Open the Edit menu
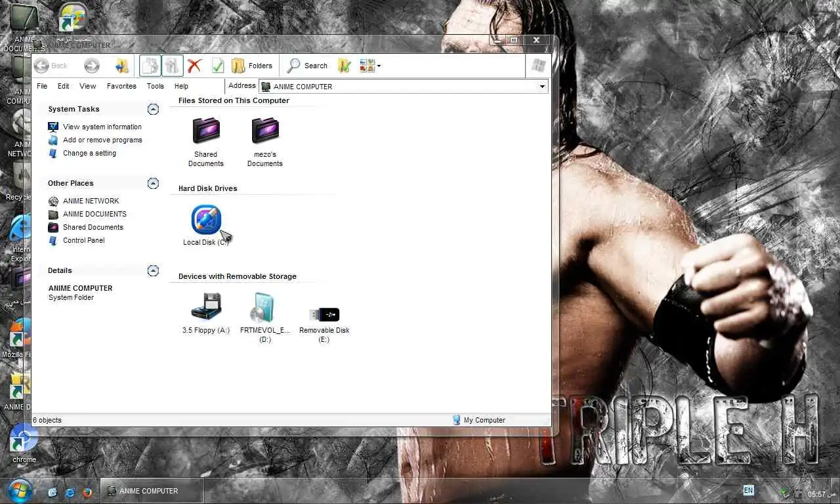 tap(63, 86)
